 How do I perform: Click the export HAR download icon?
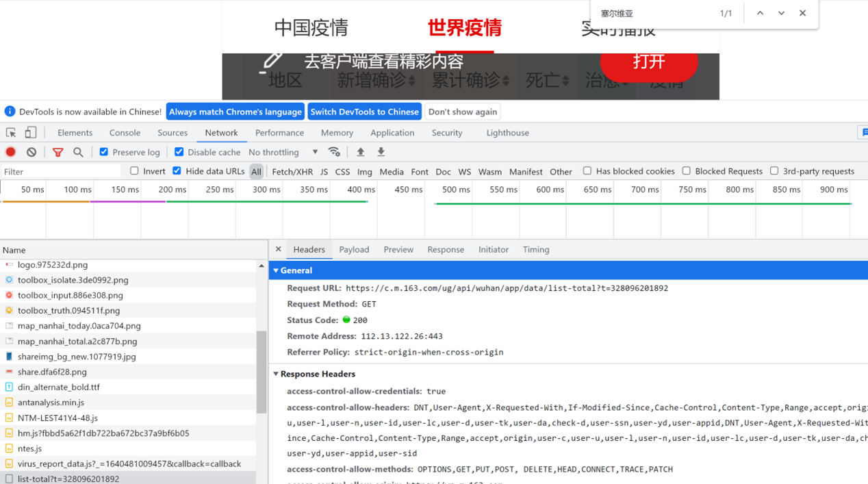pyautogui.click(x=381, y=152)
